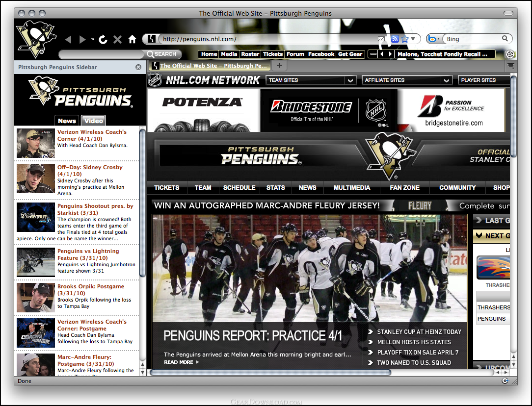Open the TICKETS site menu

coord(166,188)
